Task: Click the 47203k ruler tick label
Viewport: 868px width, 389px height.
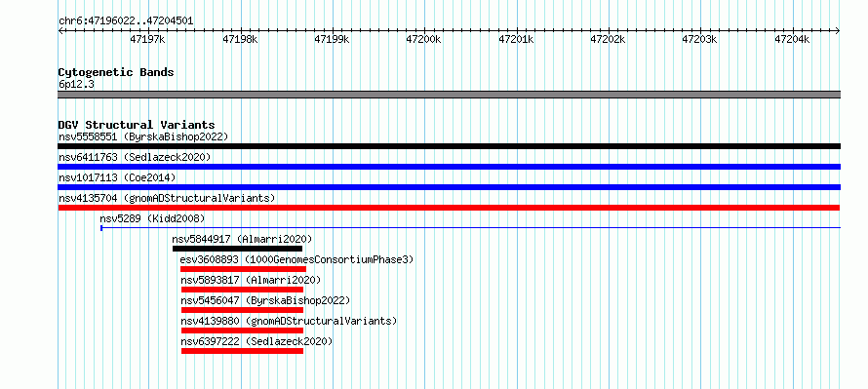Action: (699, 40)
